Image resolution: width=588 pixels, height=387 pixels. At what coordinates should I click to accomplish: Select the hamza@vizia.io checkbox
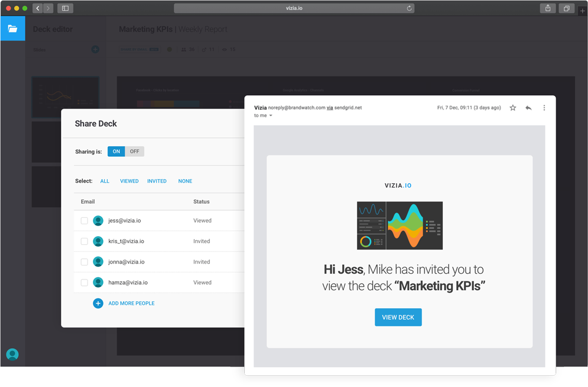coord(84,282)
